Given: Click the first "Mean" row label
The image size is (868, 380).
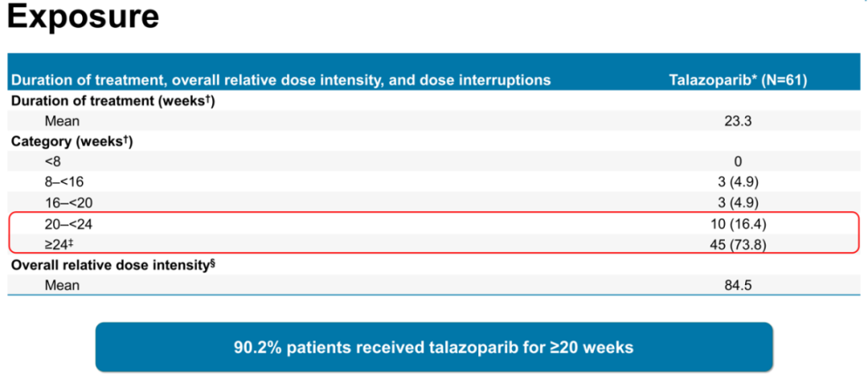Looking at the screenshot, I should pos(61,121).
